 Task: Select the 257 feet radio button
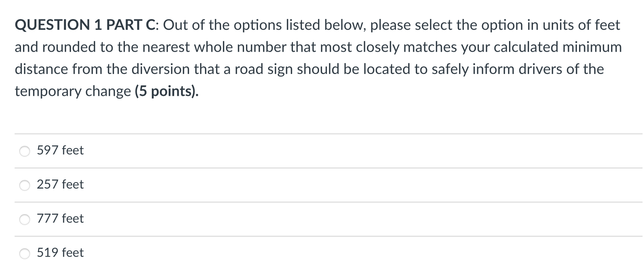click(x=24, y=185)
